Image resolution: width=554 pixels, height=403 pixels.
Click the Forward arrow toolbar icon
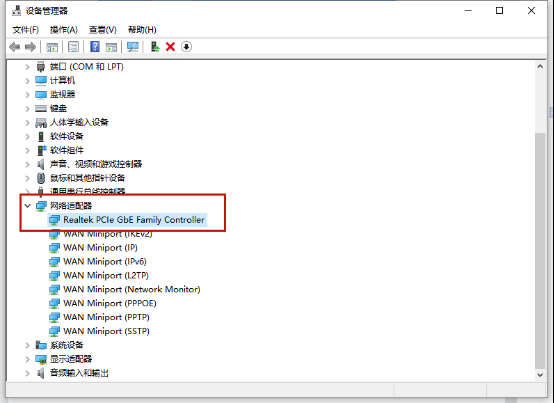pos(30,47)
